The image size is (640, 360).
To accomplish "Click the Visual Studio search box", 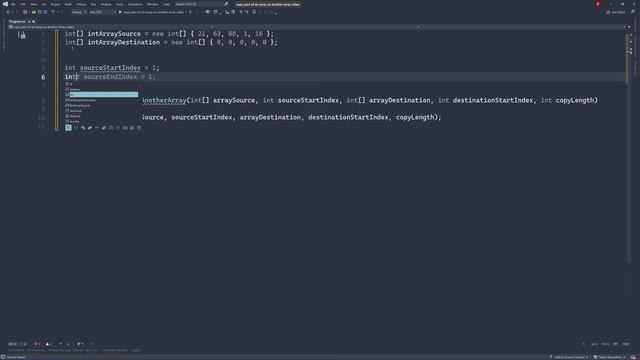I will (202, 4).
